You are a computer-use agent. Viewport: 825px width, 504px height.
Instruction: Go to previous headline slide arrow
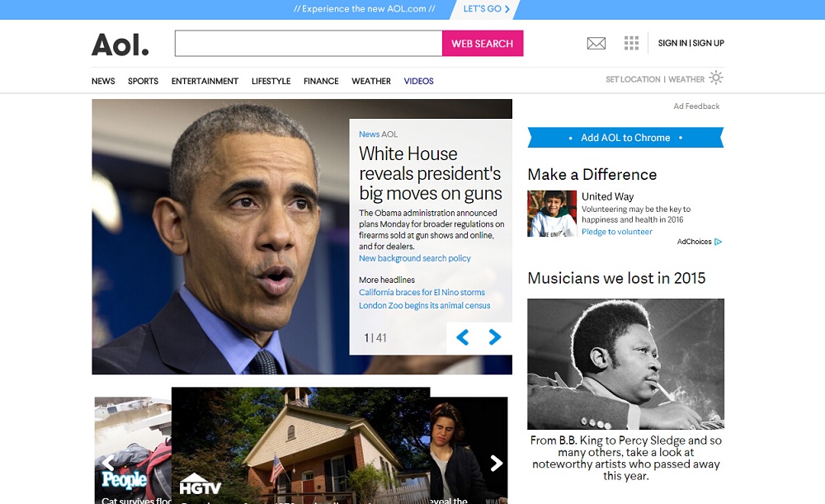coord(463,337)
